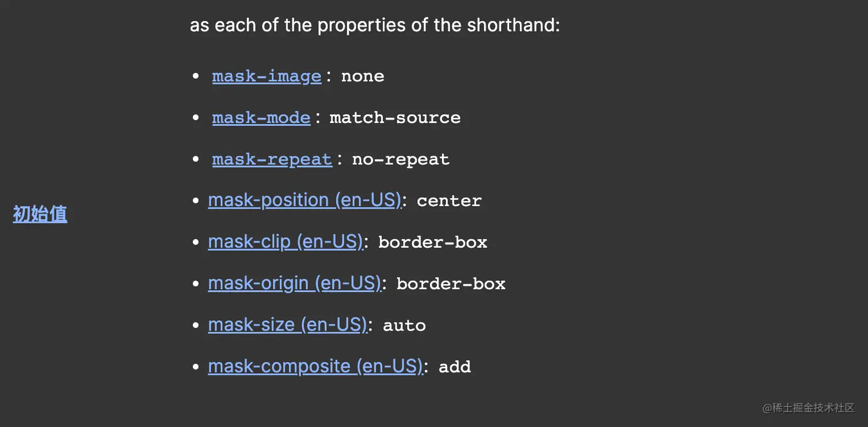
Task: Click the 'center' value text
Action: pyautogui.click(x=449, y=201)
